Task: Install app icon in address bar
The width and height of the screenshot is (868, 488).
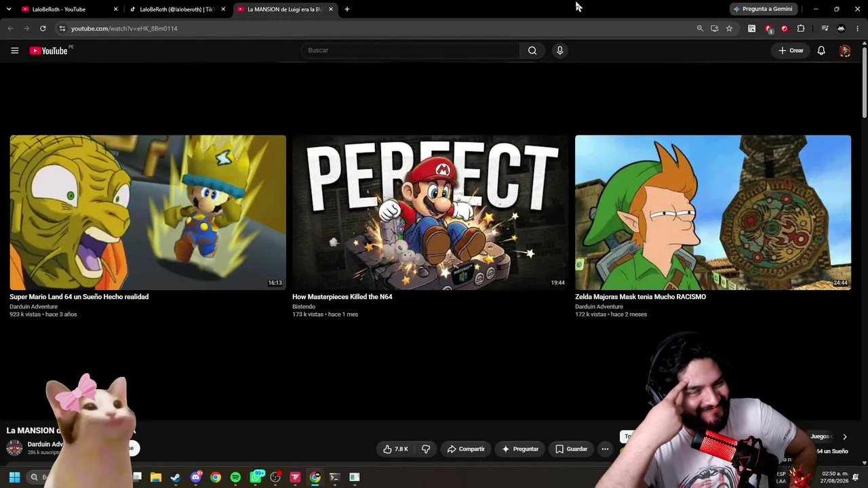Action: 714,28
